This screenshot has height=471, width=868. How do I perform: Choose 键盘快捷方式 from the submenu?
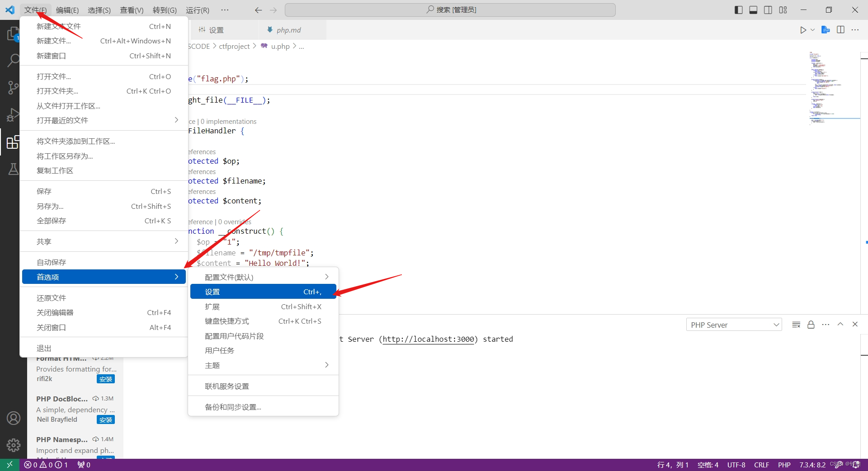(263, 321)
